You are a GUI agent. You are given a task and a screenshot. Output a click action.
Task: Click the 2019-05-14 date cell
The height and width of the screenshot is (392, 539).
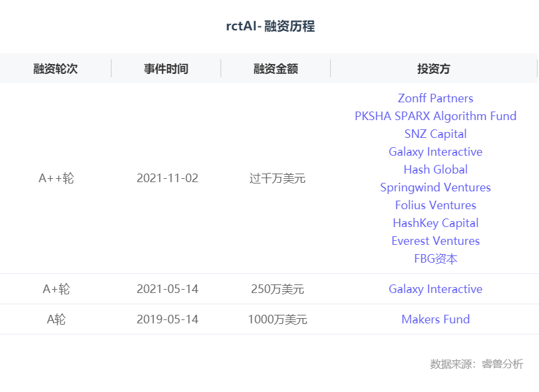pos(167,319)
